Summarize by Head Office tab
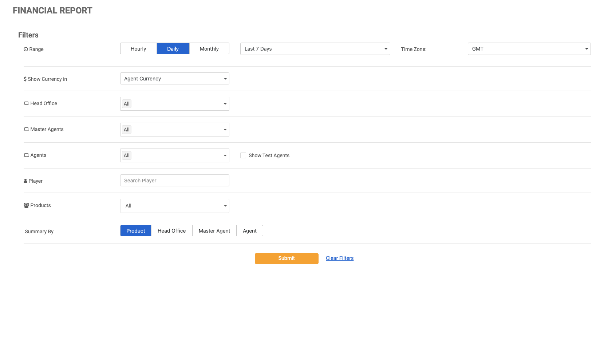 tap(171, 231)
